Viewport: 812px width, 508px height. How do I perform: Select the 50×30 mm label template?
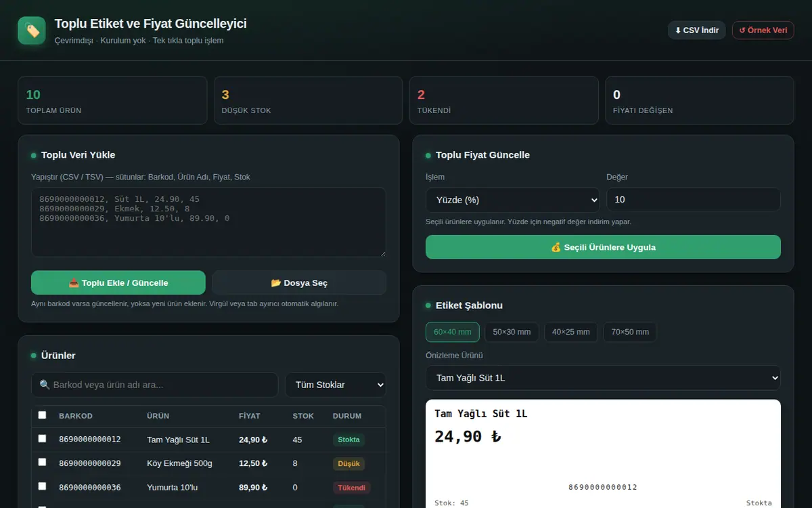pos(512,332)
